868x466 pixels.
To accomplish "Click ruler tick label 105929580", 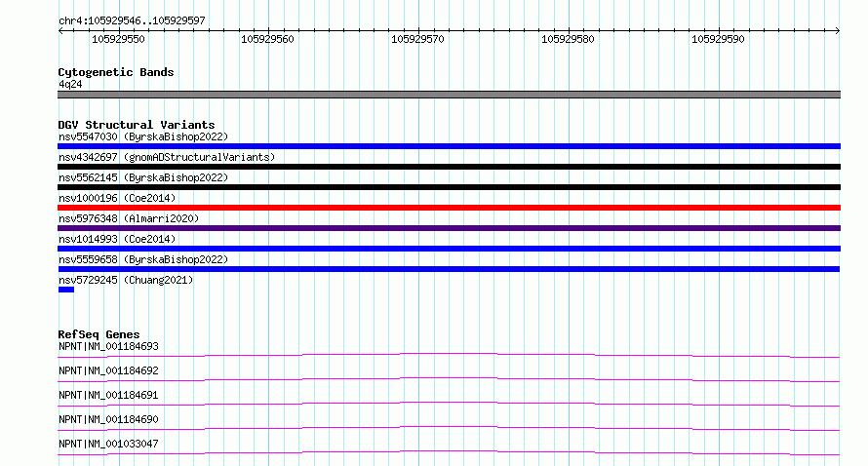I will click(568, 39).
